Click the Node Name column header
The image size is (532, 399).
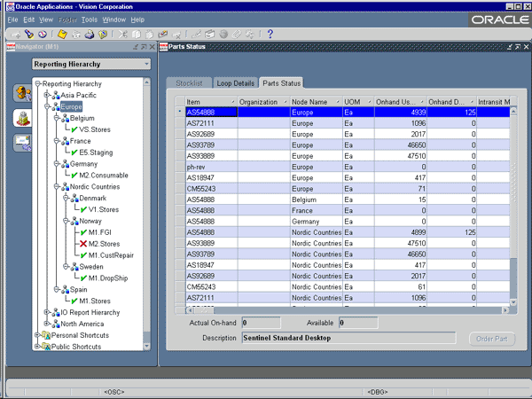309,102
